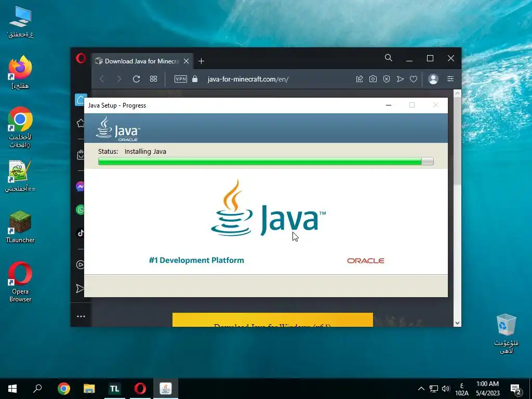
Task: Open Windows Start menu
Action: point(12,389)
